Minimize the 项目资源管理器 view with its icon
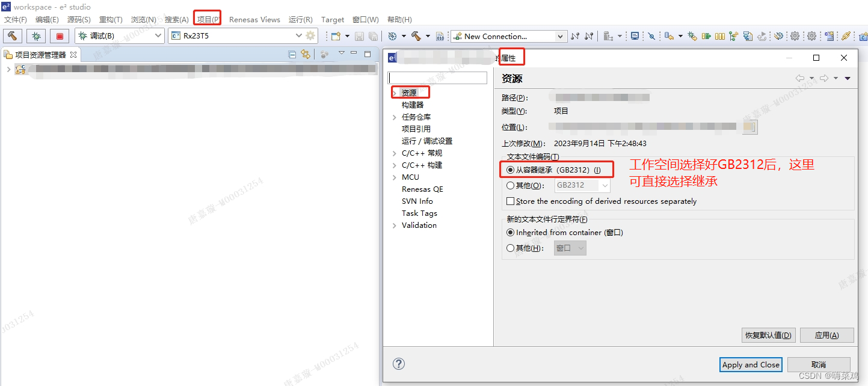This screenshot has width=868, height=386. pos(354,54)
